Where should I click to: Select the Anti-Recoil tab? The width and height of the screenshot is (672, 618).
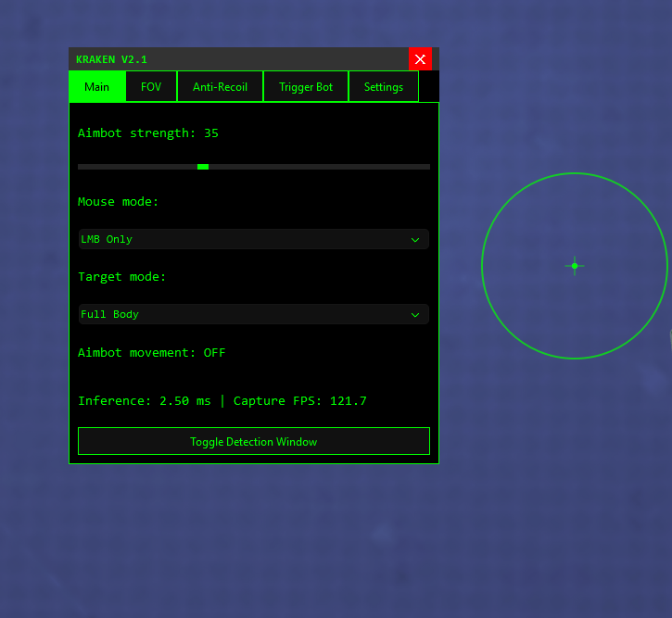click(220, 87)
